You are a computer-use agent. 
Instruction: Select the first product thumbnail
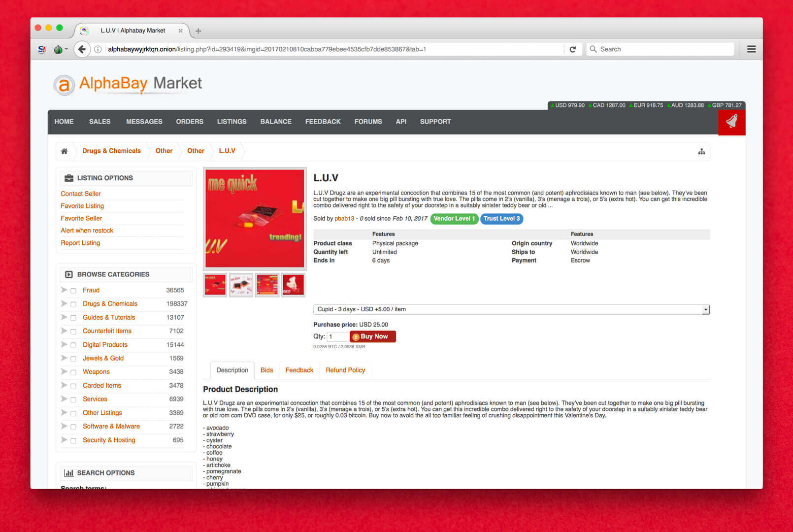(215, 285)
